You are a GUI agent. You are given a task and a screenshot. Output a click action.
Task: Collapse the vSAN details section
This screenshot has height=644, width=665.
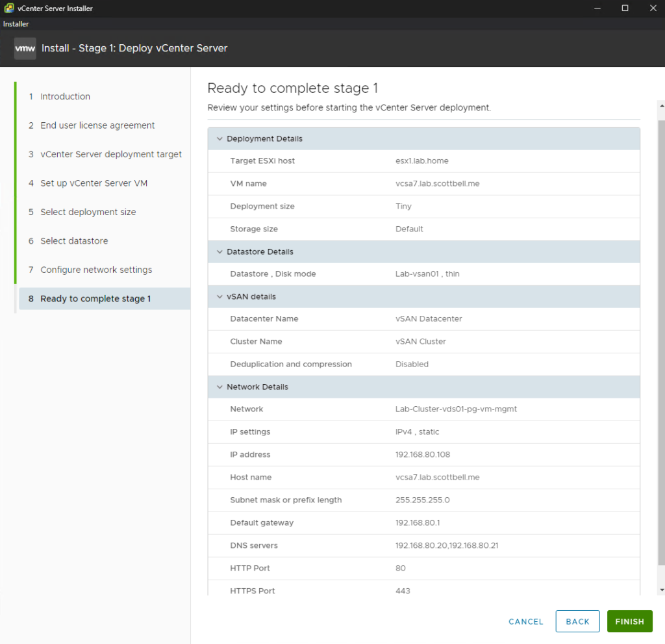point(219,297)
